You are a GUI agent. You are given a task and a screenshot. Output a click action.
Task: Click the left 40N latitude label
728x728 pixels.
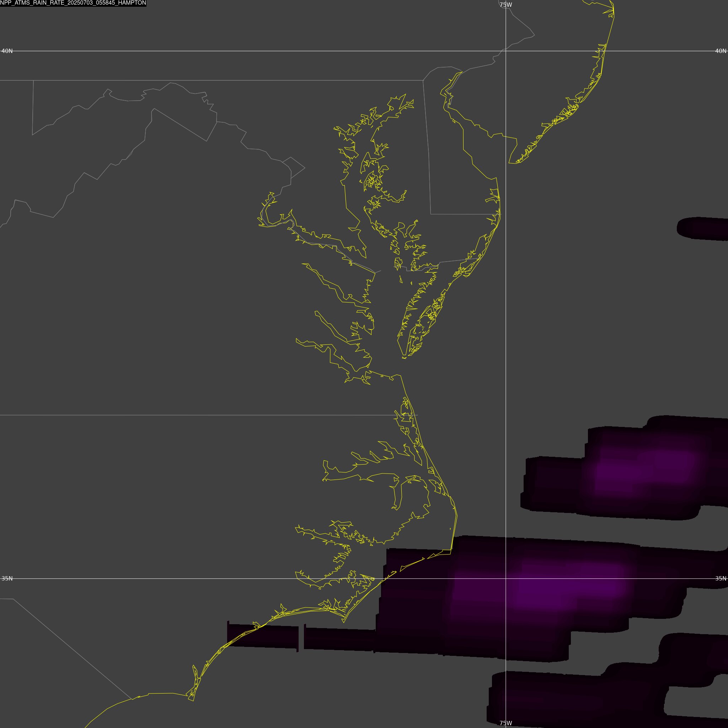pos(7,51)
